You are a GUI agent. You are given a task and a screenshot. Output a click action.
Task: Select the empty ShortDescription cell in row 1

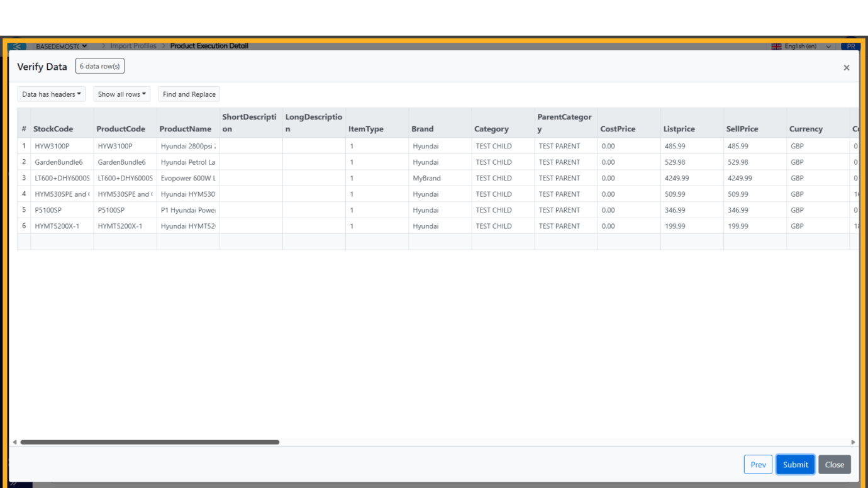pos(251,146)
